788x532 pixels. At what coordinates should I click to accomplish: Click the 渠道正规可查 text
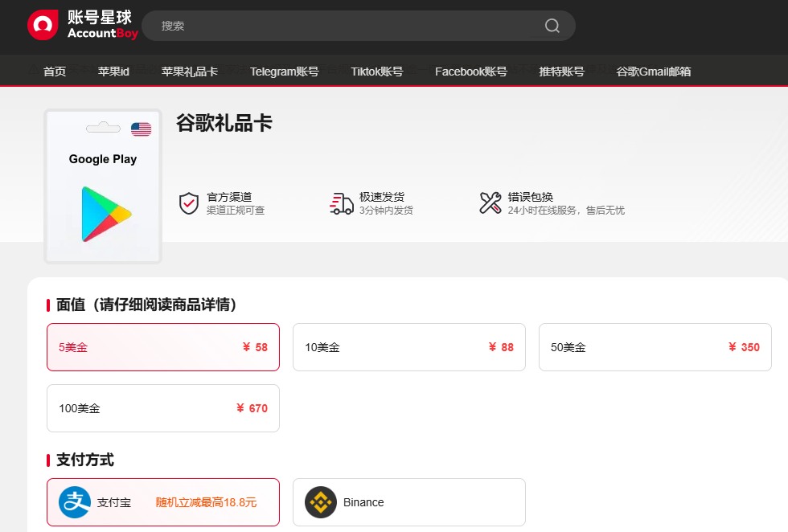pos(235,210)
